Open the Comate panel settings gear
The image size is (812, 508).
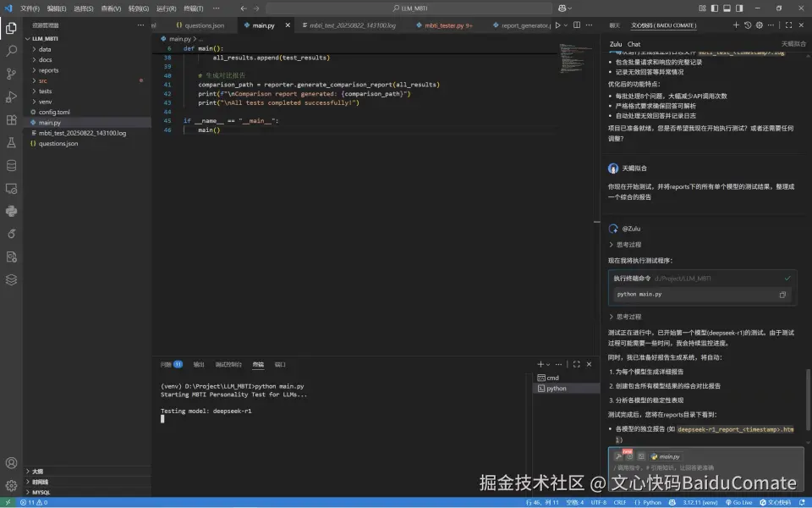pyautogui.click(x=759, y=25)
